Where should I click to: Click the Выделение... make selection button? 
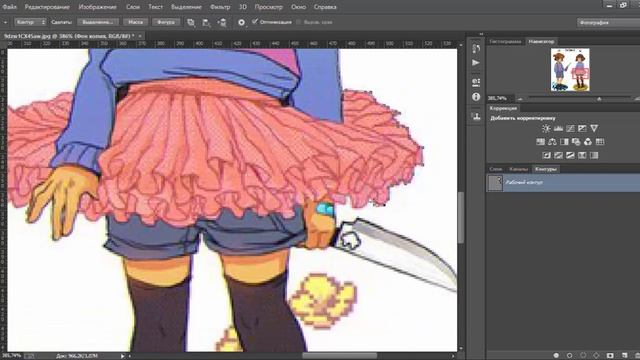point(98,22)
